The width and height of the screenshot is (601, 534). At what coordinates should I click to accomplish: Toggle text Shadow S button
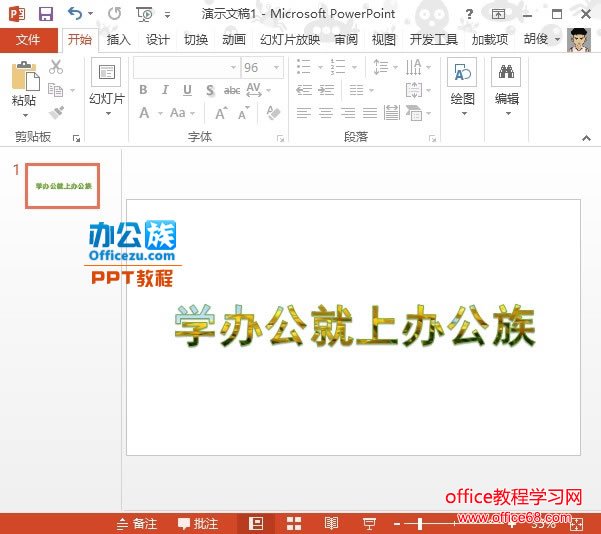coord(210,90)
